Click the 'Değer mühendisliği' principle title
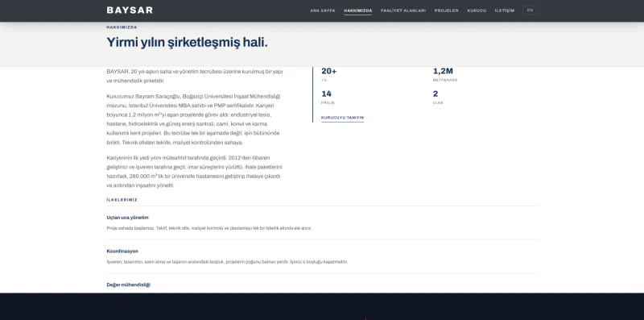Image resolution: width=644 pixels, height=320 pixels. 128,285
